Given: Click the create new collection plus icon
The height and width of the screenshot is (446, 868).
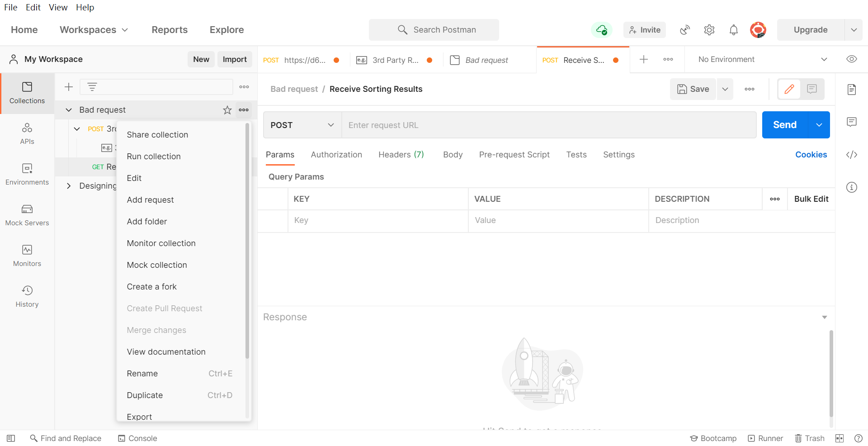Looking at the screenshot, I should click(x=69, y=87).
